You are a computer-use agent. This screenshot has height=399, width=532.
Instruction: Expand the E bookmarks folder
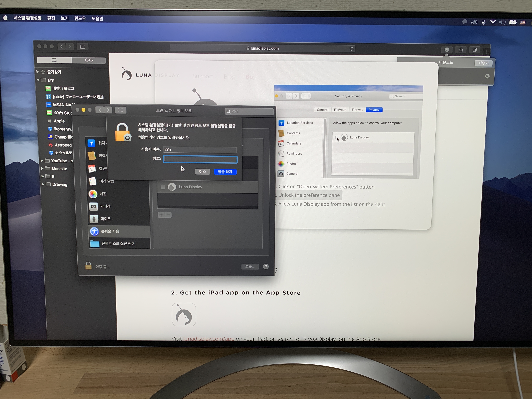pos(43,176)
